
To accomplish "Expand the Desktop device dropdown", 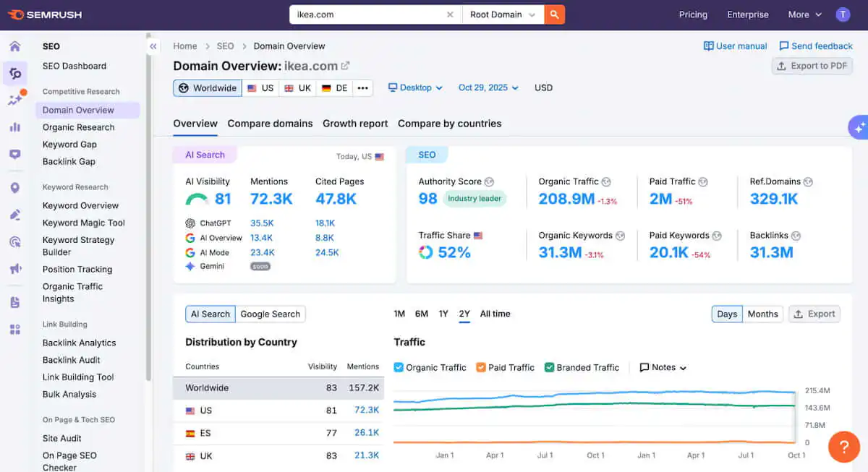I will coord(415,87).
